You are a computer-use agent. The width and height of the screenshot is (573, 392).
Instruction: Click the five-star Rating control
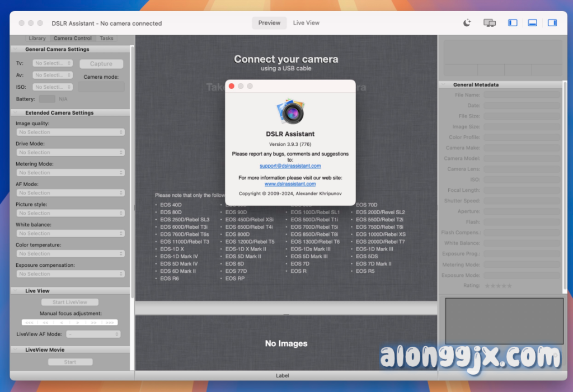[x=498, y=286]
